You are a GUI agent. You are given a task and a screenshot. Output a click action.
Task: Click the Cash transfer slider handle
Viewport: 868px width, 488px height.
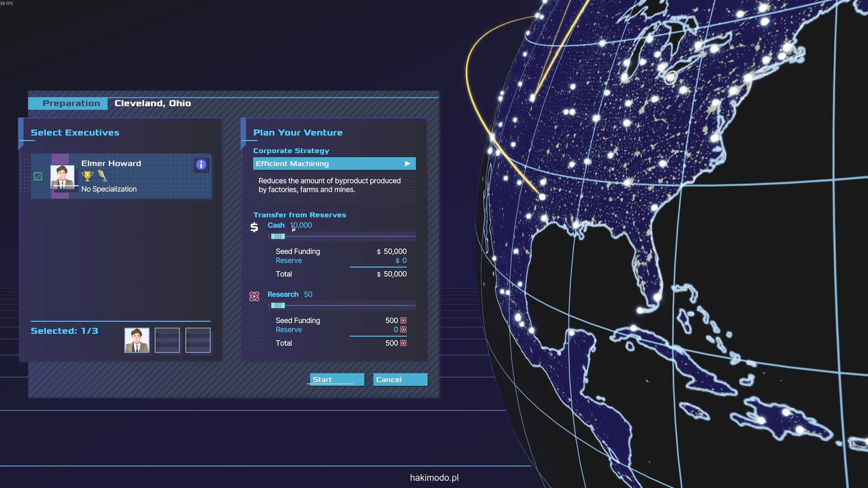click(x=278, y=236)
